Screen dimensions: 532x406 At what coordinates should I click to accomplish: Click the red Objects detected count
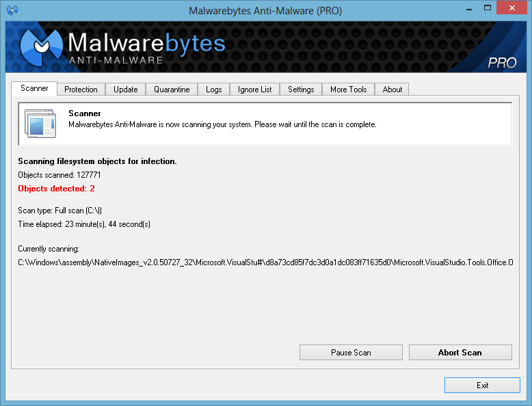point(56,189)
